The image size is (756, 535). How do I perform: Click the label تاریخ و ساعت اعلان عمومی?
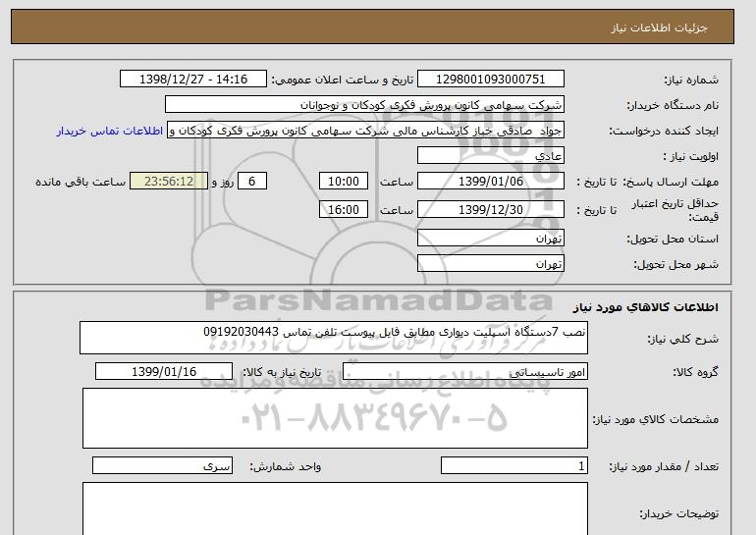[343, 80]
